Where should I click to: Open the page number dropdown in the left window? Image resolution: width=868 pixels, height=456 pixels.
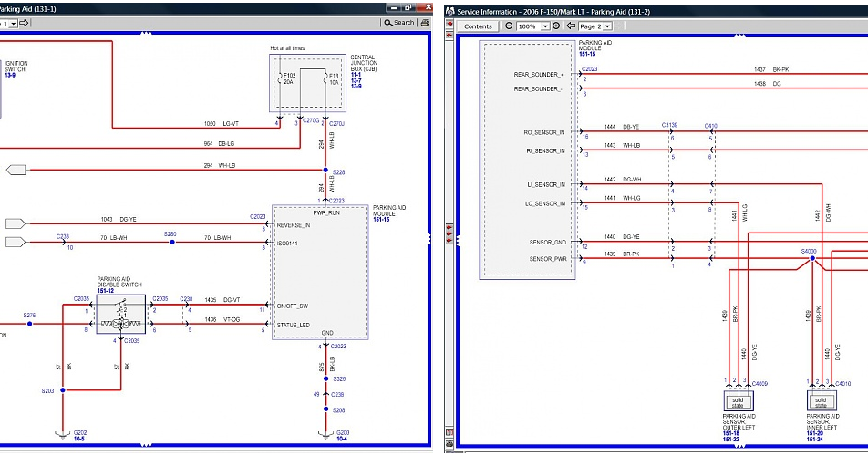[14, 23]
